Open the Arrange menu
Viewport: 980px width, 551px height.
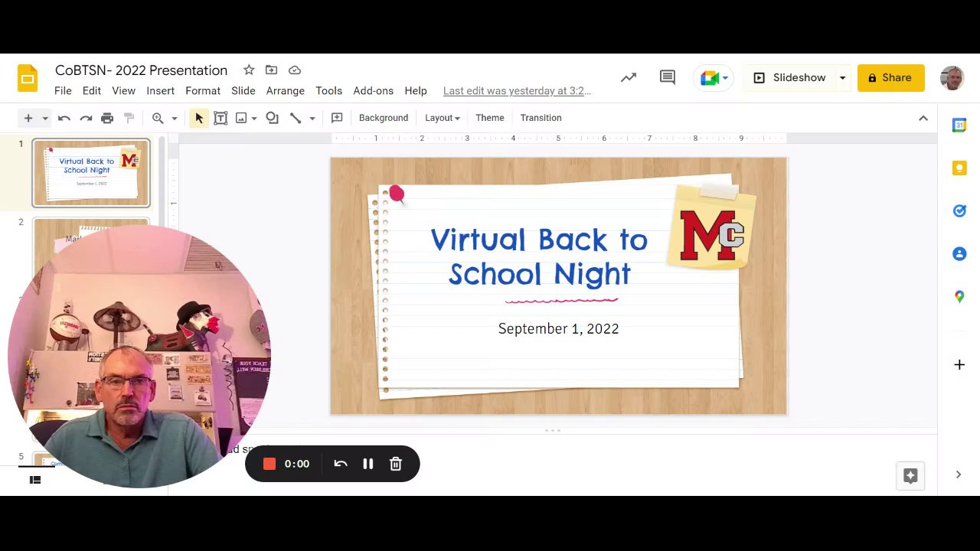[x=286, y=90]
